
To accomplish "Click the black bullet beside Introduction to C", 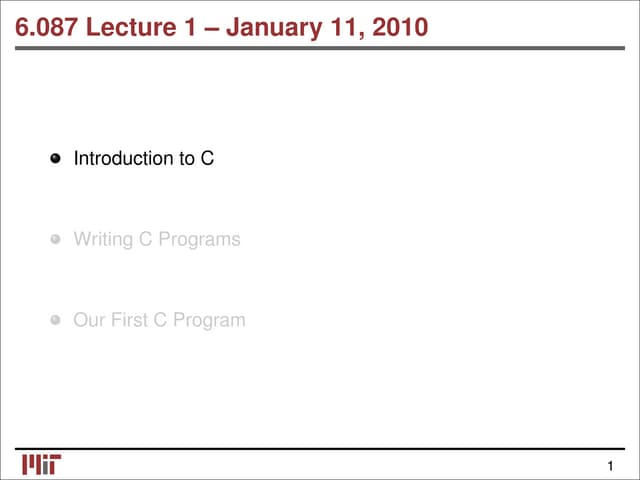I will coord(57,158).
